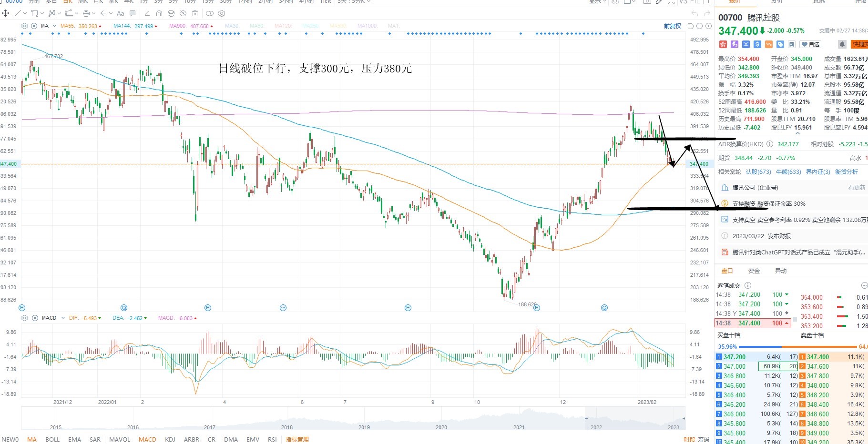
Task: Click the historical range slider bar
Action: [353, 418]
